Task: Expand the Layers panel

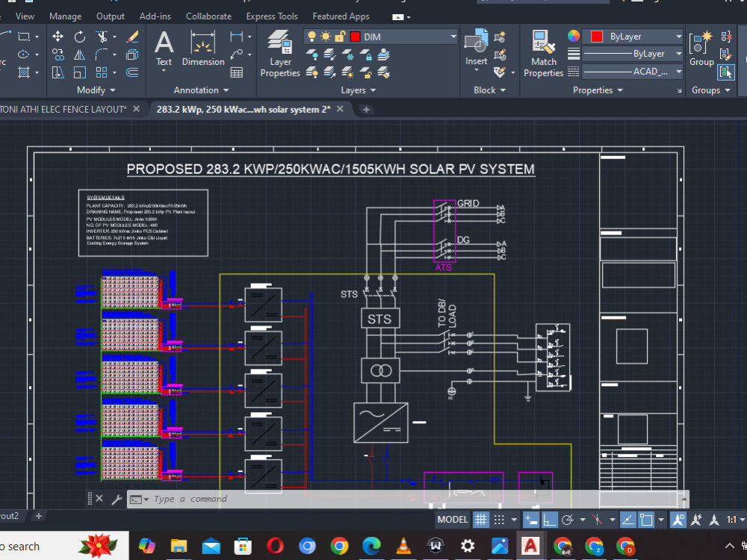Action: [x=359, y=90]
